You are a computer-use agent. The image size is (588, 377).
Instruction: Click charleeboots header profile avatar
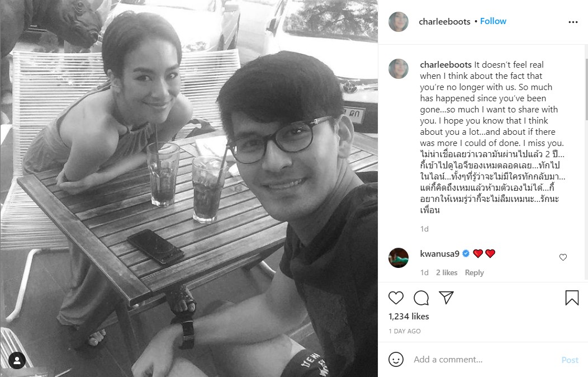pyautogui.click(x=399, y=22)
